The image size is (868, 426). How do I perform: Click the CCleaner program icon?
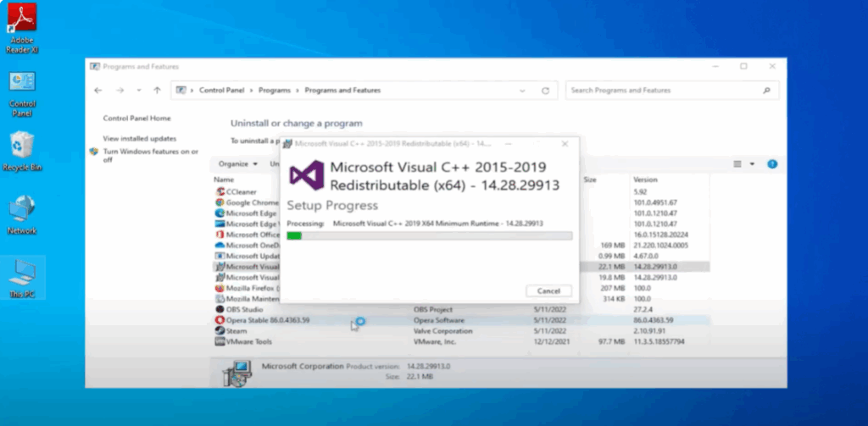click(x=220, y=192)
